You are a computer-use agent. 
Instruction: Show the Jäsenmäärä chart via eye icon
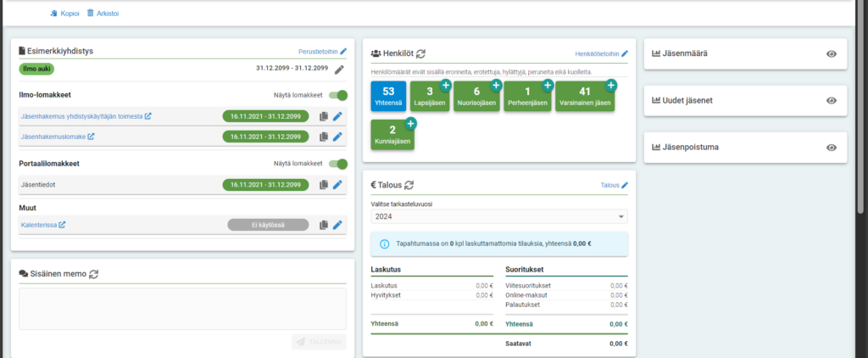pos(831,53)
